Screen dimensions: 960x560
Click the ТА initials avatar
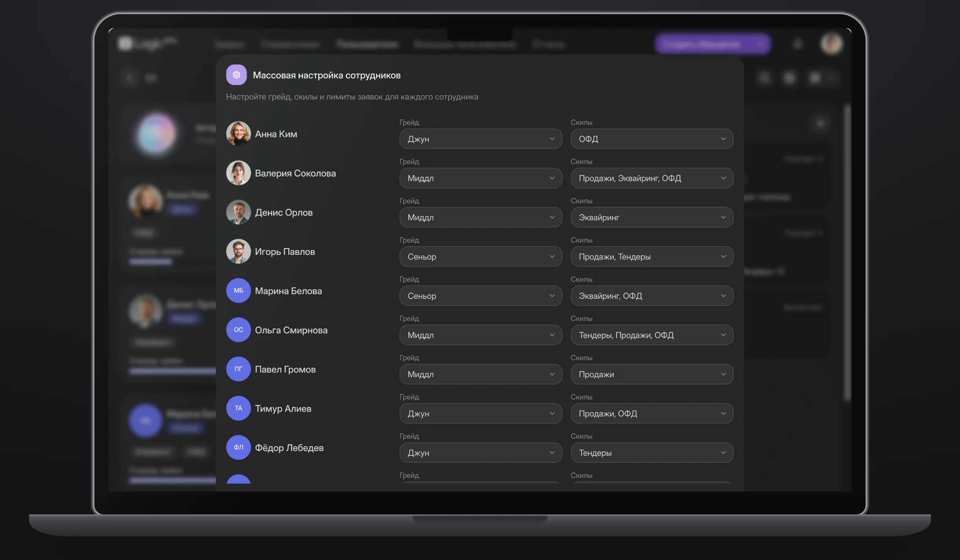[x=238, y=408]
